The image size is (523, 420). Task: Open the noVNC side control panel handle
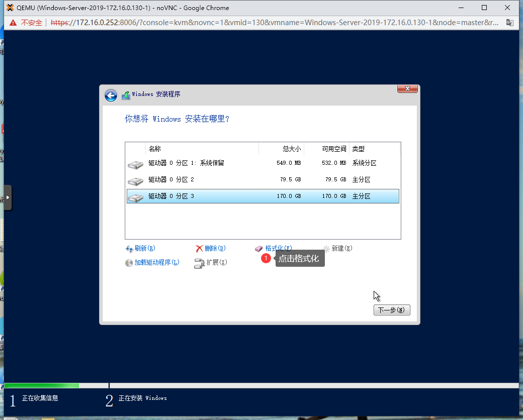point(8,197)
